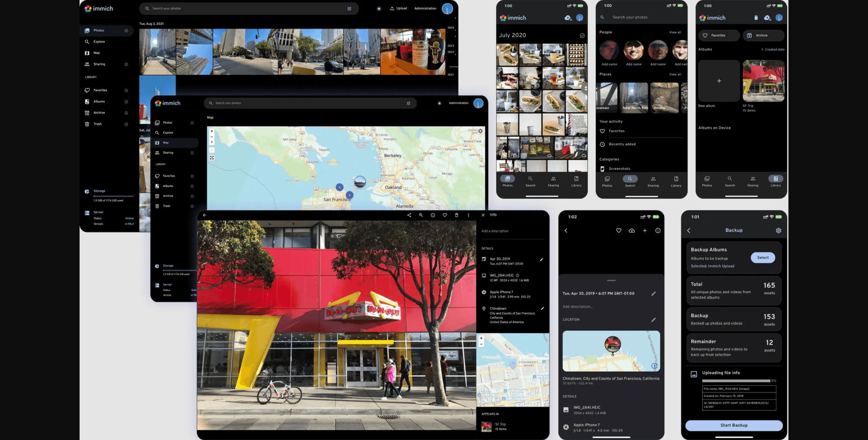Image resolution: width=868 pixels, height=440 pixels.
Task: Click the Add a description field in the Info panel
Action: (x=513, y=231)
